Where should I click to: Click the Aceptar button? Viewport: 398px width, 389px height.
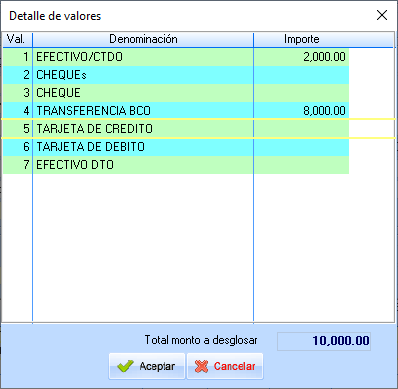(147, 366)
